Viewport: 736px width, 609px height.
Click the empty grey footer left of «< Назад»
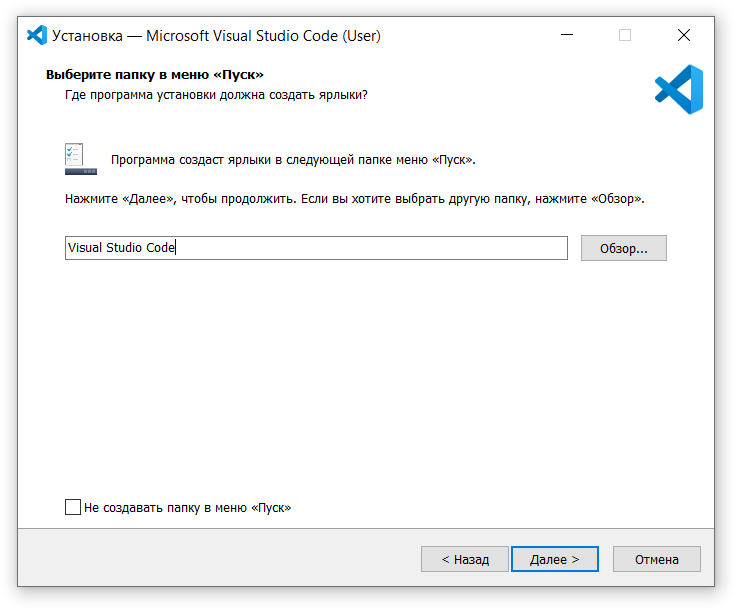click(220, 559)
